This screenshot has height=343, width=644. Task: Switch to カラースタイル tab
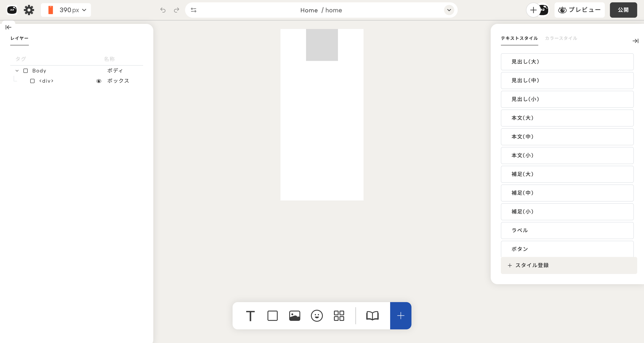tap(561, 38)
